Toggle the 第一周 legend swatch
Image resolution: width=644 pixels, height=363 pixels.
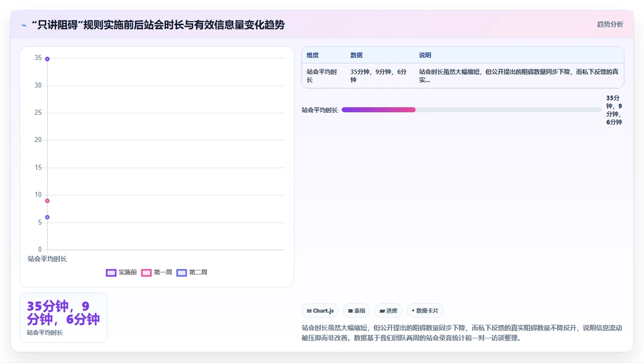146,272
